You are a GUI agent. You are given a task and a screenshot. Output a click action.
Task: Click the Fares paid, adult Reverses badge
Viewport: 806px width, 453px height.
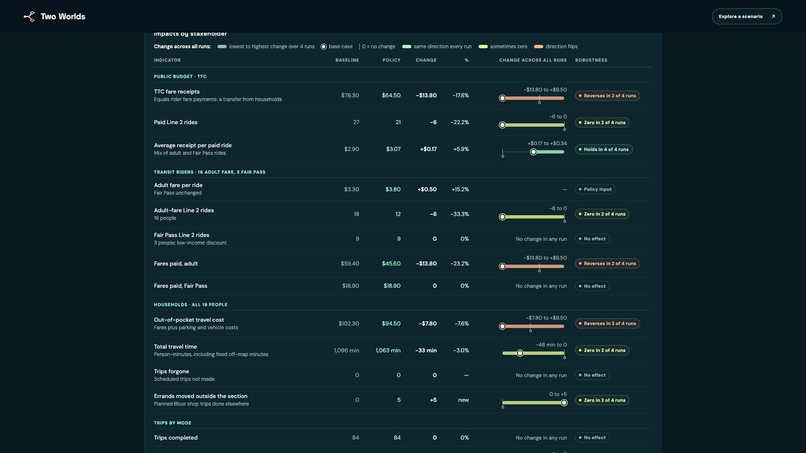click(x=607, y=263)
